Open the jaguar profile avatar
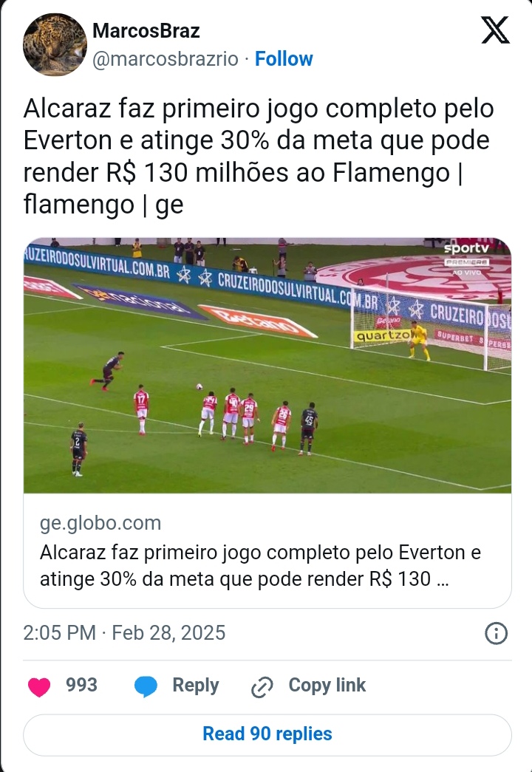532x772 pixels. click(x=55, y=45)
